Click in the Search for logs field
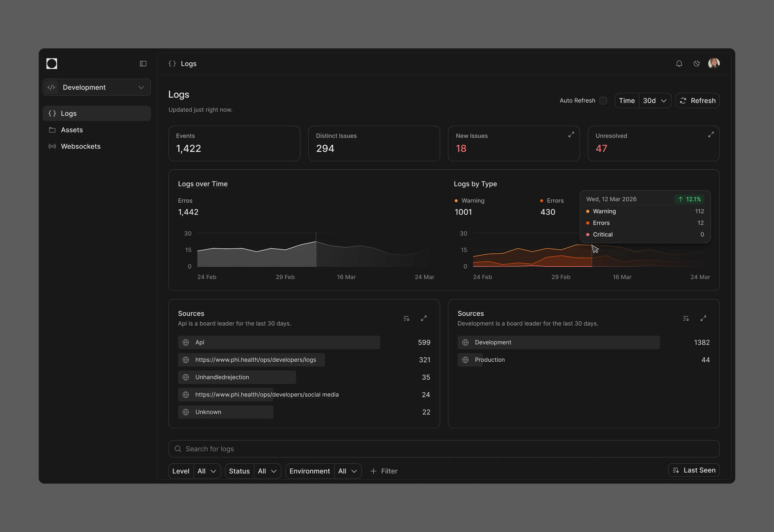Viewport: 774px width, 532px height. click(x=444, y=449)
